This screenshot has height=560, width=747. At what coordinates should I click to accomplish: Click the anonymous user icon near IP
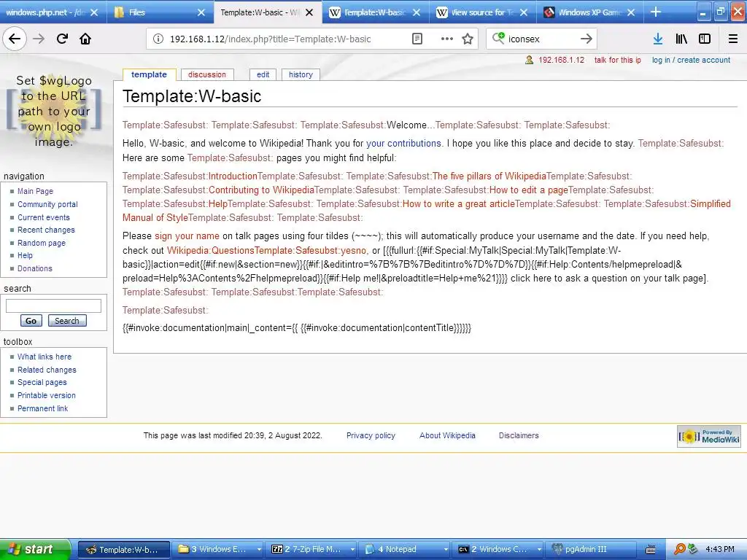pyautogui.click(x=529, y=60)
